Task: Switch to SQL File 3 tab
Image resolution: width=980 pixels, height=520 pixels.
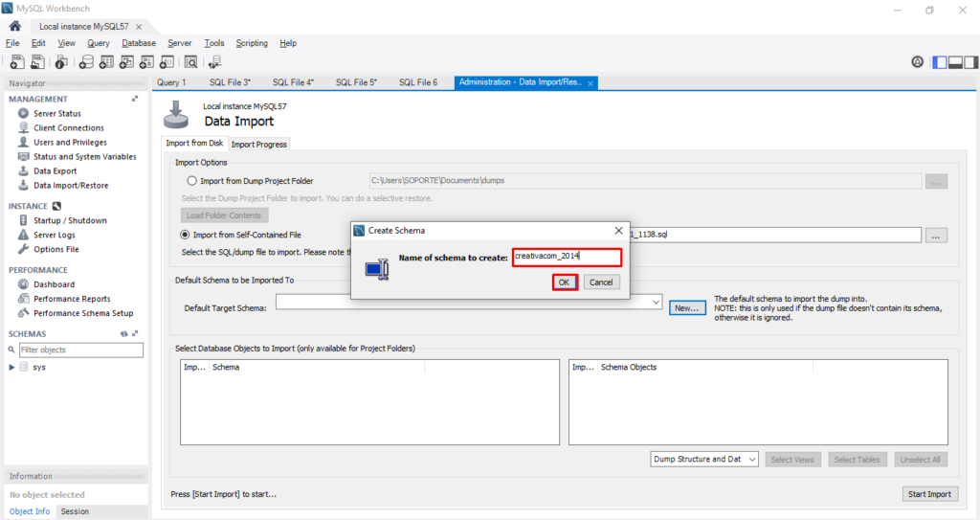Action: pos(230,82)
